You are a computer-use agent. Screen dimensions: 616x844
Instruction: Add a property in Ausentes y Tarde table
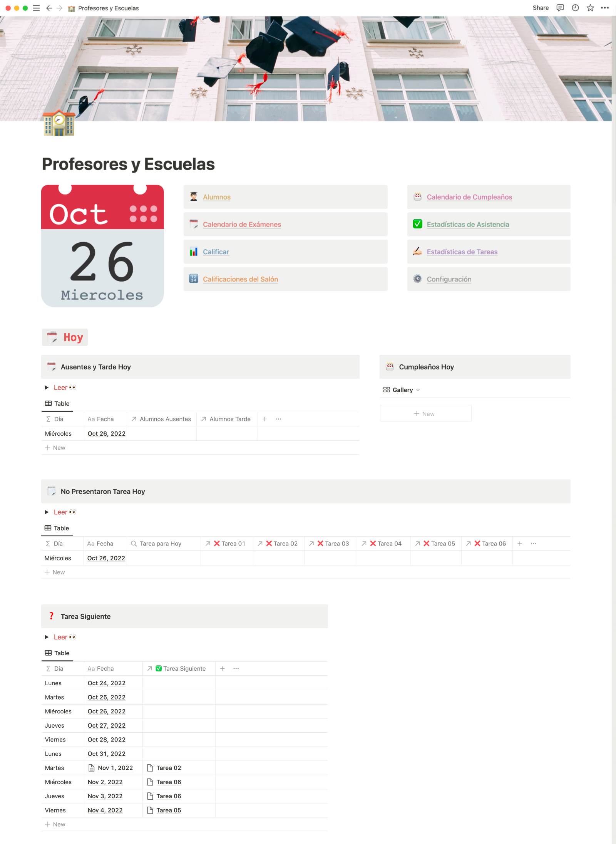pyautogui.click(x=264, y=419)
